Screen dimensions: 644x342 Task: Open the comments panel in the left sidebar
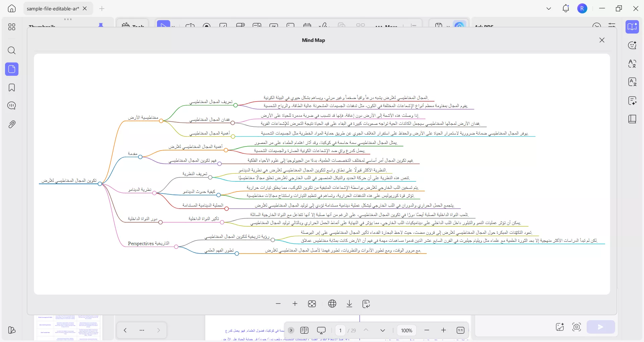click(12, 106)
